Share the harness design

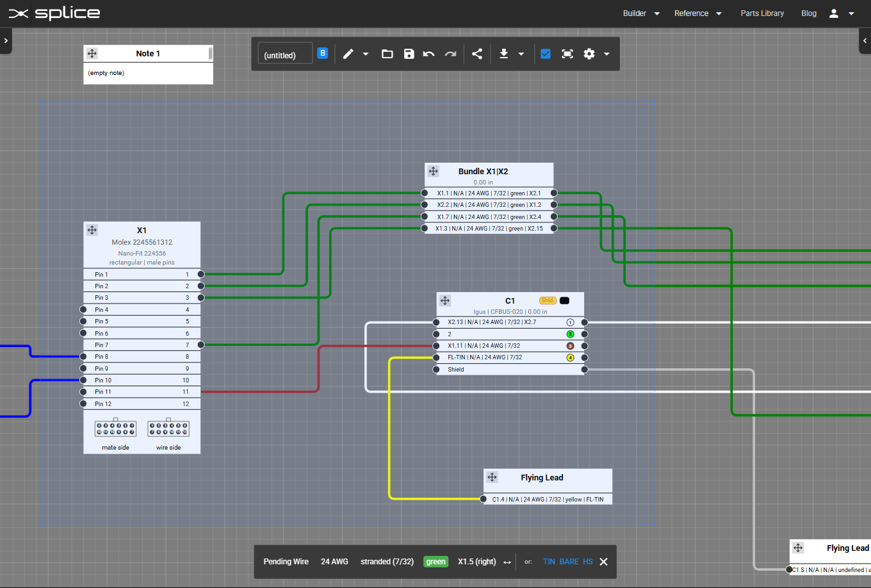(476, 54)
